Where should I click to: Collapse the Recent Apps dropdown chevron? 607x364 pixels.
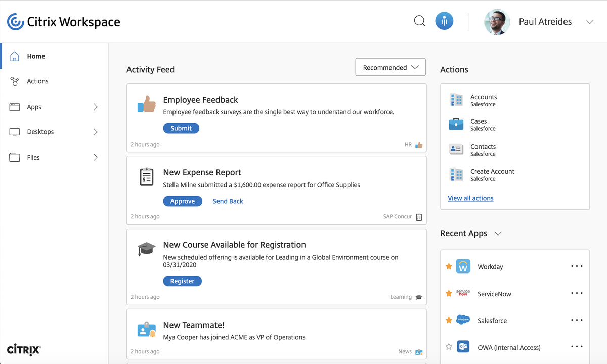pyautogui.click(x=498, y=234)
